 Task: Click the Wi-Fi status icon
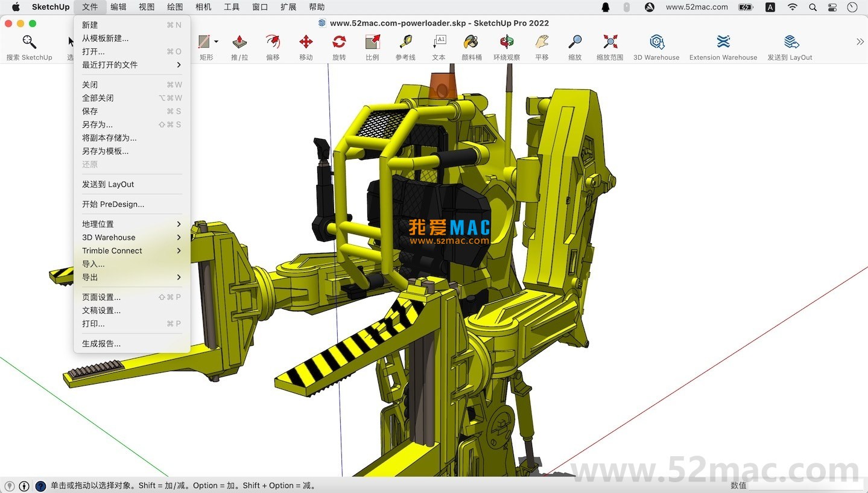click(x=793, y=7)
